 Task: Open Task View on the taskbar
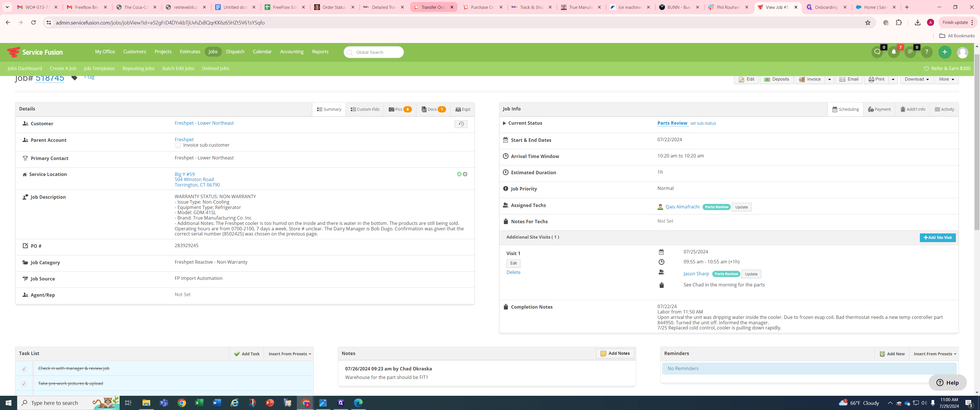pyautogui.click(x=128, y=403)
